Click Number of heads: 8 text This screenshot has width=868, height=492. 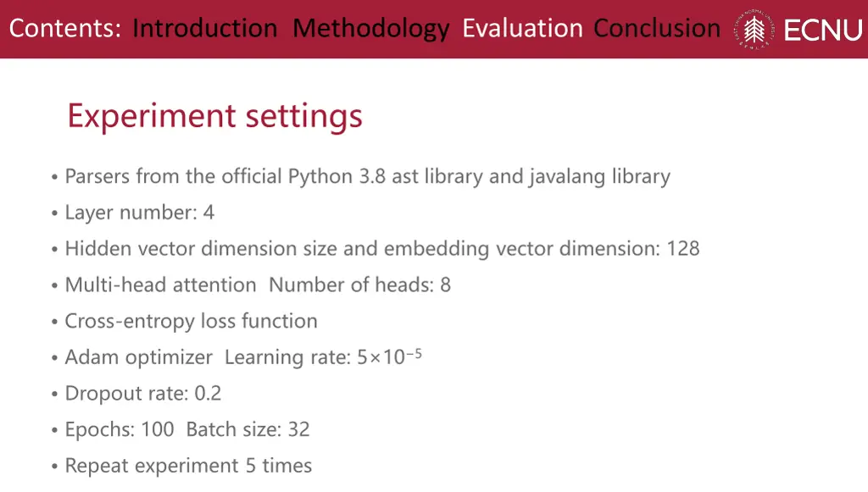(359, 285)
